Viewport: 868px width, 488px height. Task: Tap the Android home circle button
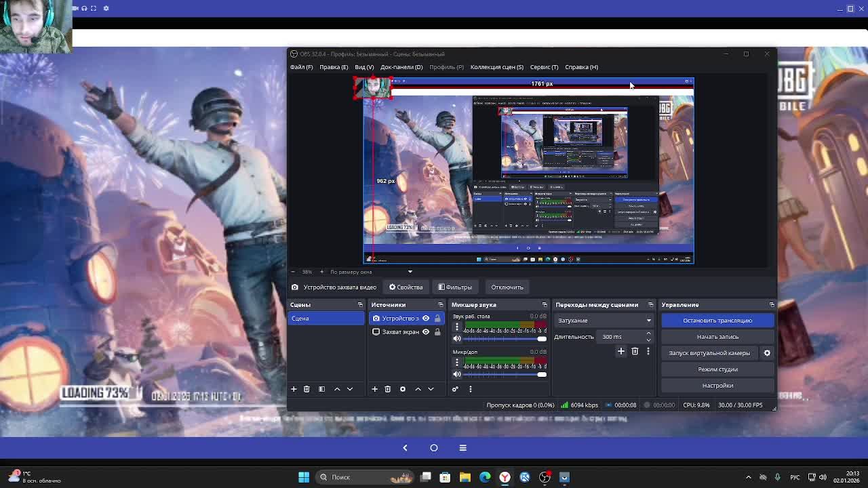pos(434,447)
